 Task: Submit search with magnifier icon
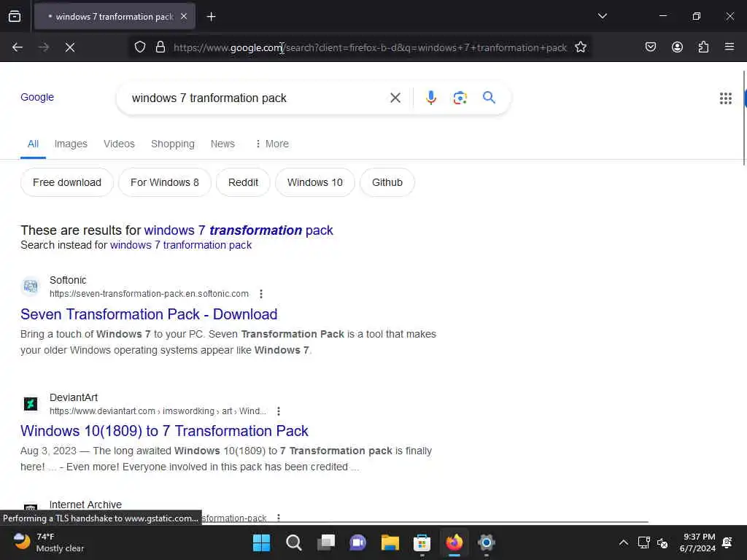pos(489,98)
